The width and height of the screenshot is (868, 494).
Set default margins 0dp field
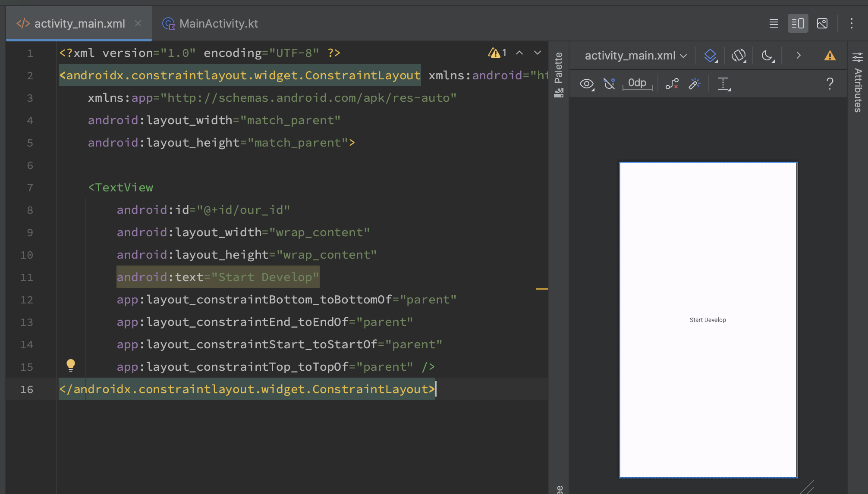637,83
